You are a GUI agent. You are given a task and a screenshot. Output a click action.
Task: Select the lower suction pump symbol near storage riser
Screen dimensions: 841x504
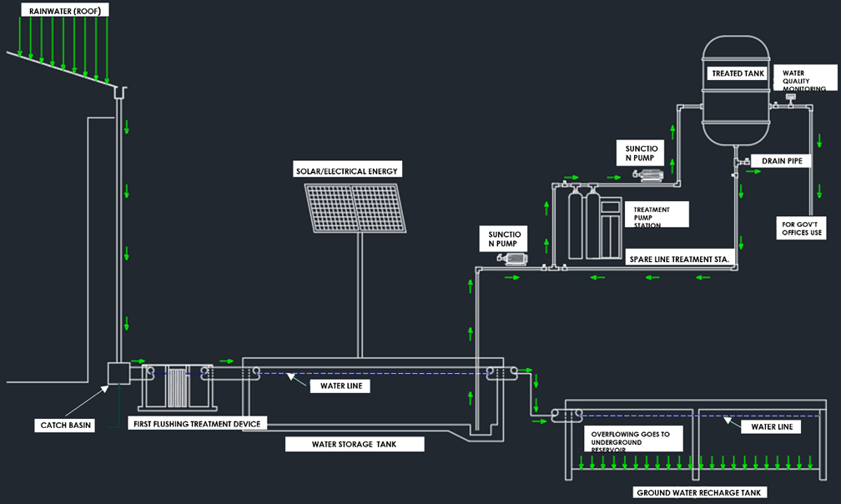coord(511,259)
